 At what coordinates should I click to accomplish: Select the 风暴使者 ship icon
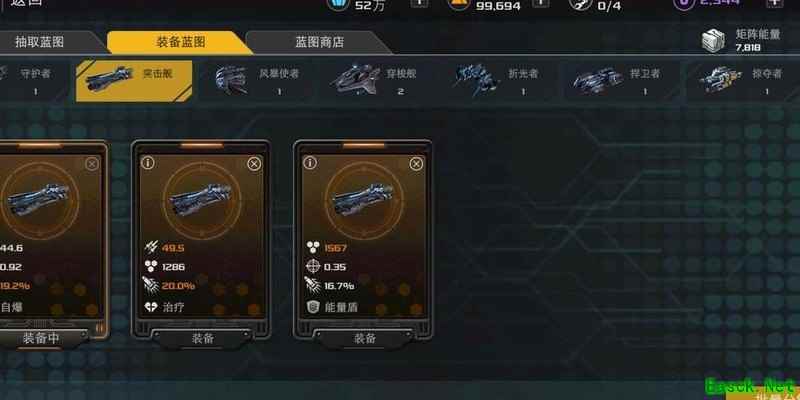(231, 80)
